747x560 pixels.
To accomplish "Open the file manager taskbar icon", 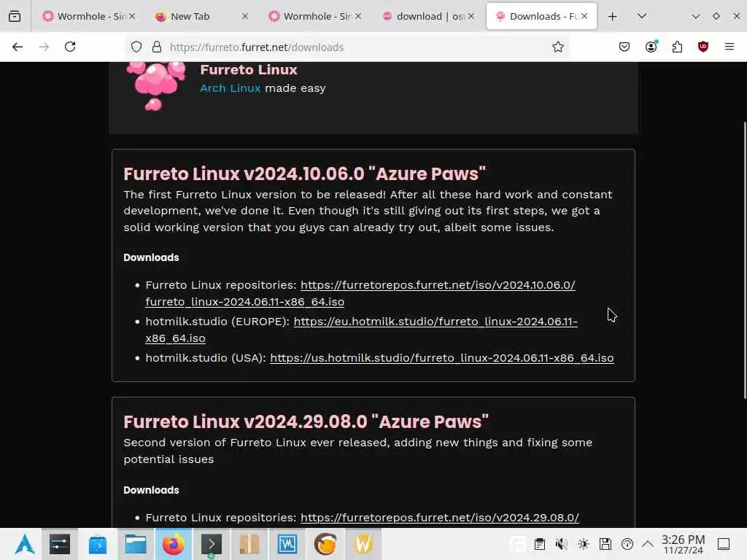I will (x=135, y=544).
